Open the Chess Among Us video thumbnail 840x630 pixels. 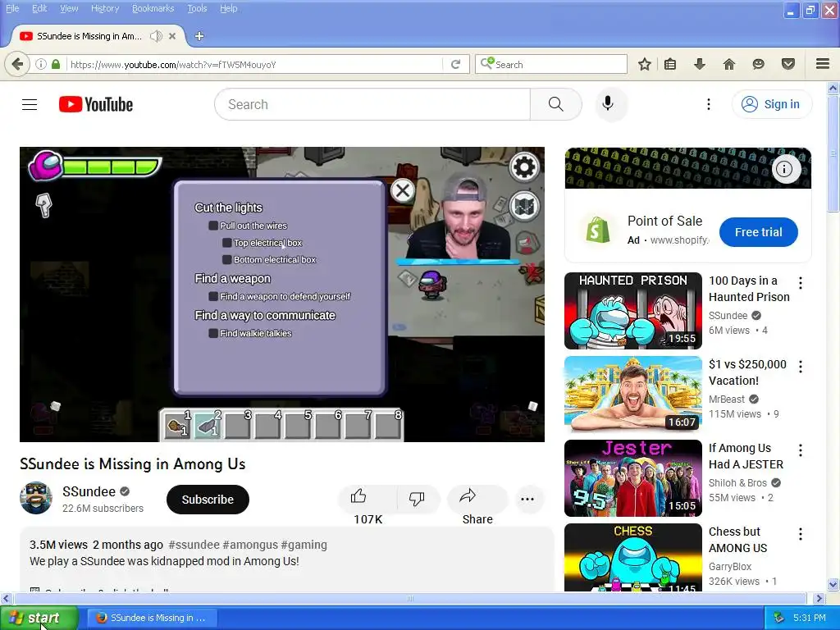tap(632, 557)
